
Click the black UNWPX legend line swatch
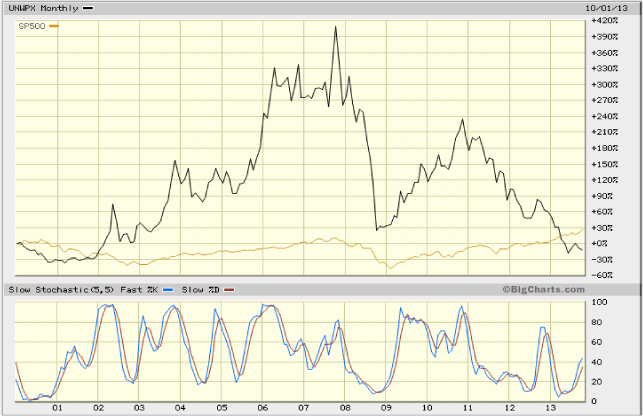click(x=88, y=8)
